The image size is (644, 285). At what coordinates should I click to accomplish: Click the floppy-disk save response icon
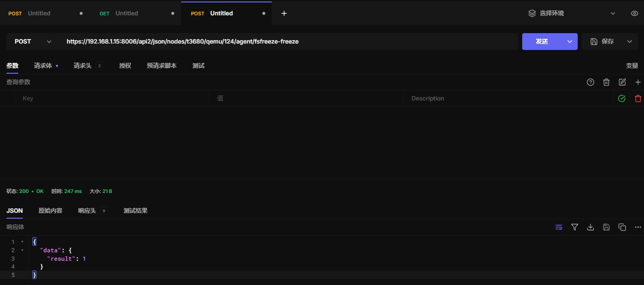click(606, 227)
